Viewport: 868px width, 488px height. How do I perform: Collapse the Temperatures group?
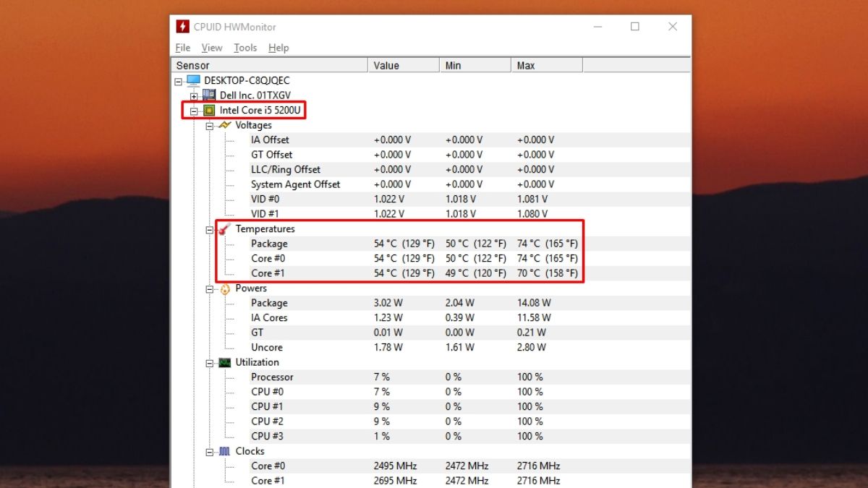pyautogui.click(x=210, y=230)
